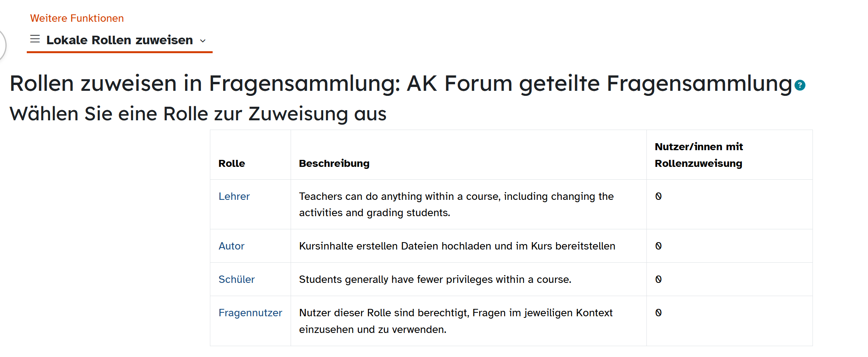Select the Schüler role link
Image resolution: width=868 pixels, height=357 pixels.
[x=236, y=279]
